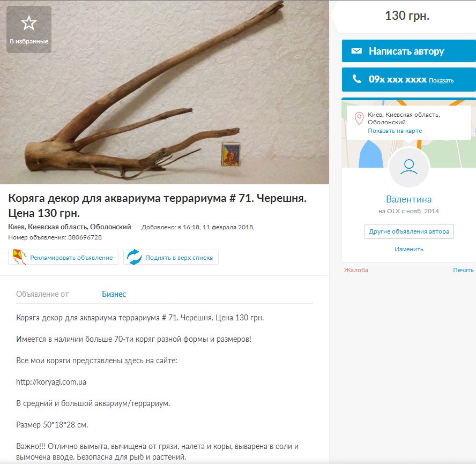Click the envelope icon on message button
Viewport: 476px width, 465px height.
click(x=356, y=51)
